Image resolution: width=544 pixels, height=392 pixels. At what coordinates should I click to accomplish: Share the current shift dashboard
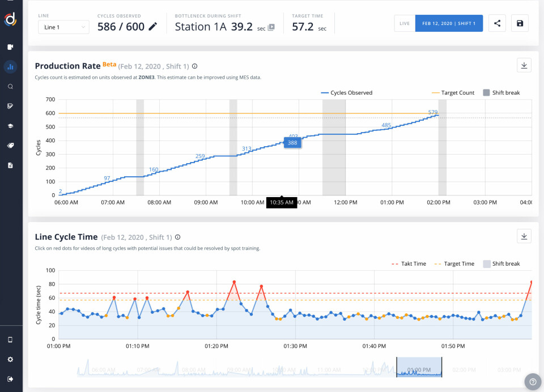coord(497,24)
